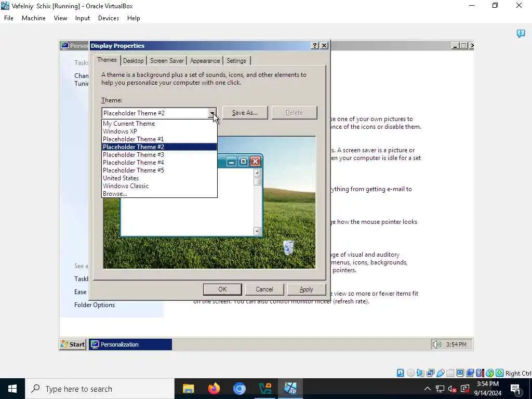
Task: Click the network adapters status icon
Action: [x=430, y=373]
